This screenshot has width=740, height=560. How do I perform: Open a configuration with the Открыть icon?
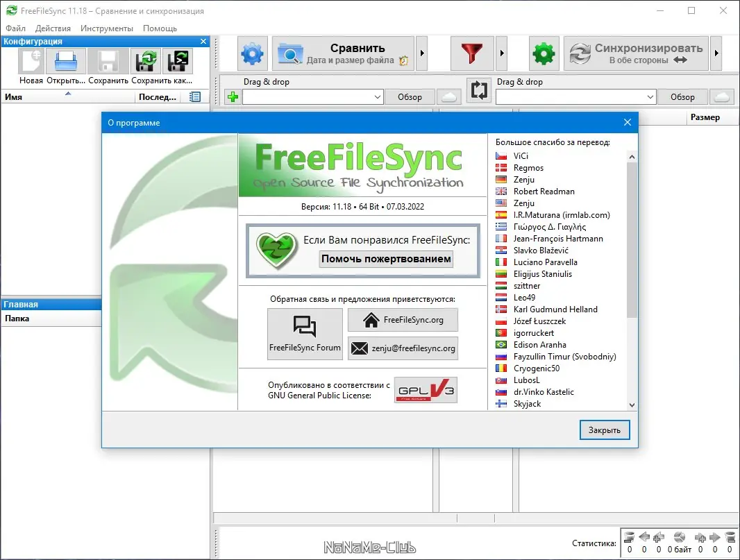click(x=65, y=61)
